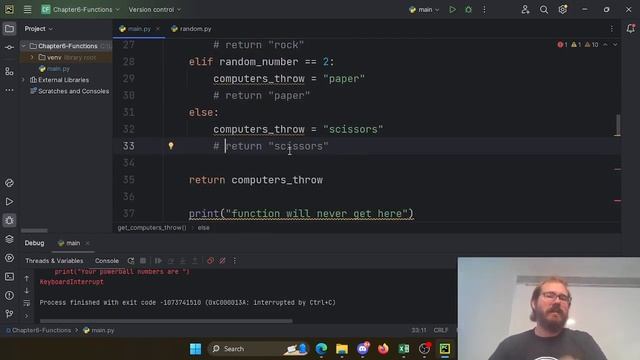Show more tool windows ellipsis
The image size is (640, 360).
(x=9, y=90)
